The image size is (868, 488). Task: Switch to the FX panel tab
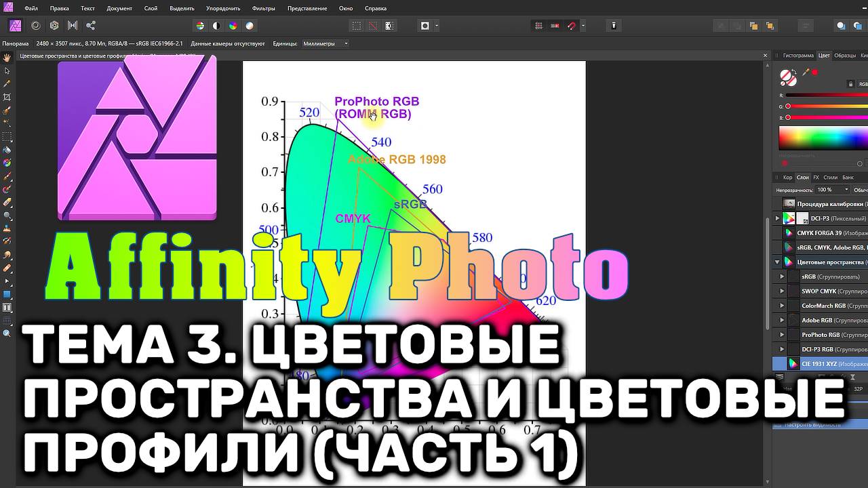coord(816,178)
